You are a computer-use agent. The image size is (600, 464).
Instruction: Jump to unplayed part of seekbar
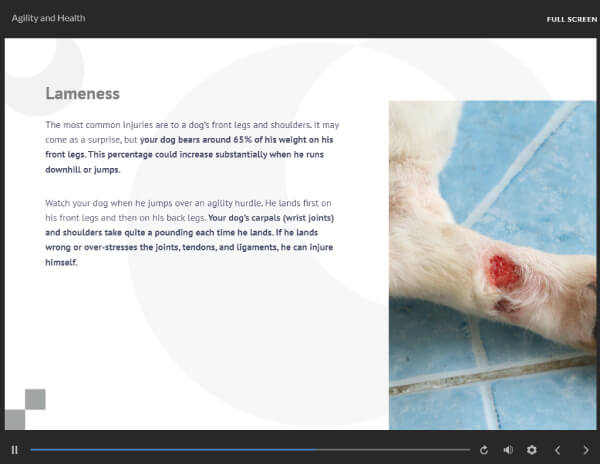coord(393,450)
